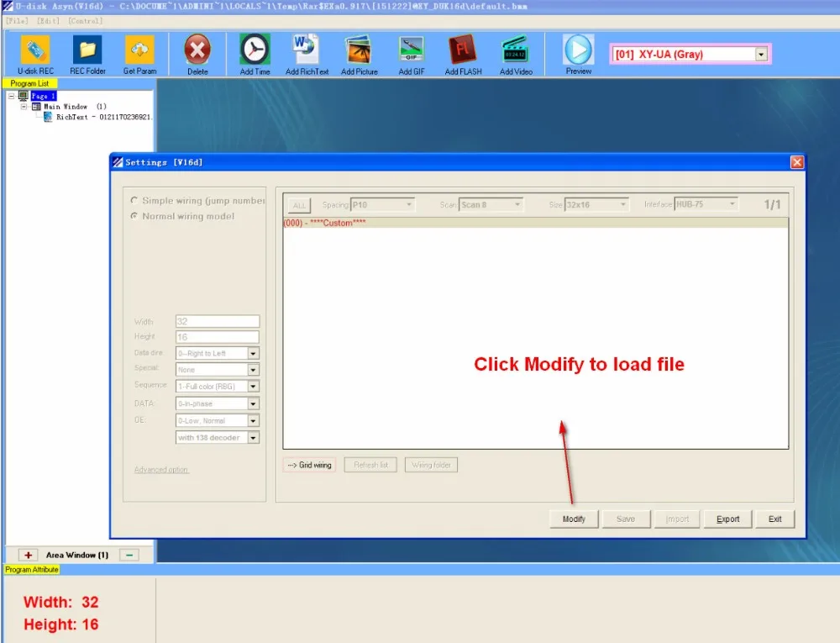Click the RichText item icon in tree
Viewport: 840px width, 643px height.
[48, 117]
